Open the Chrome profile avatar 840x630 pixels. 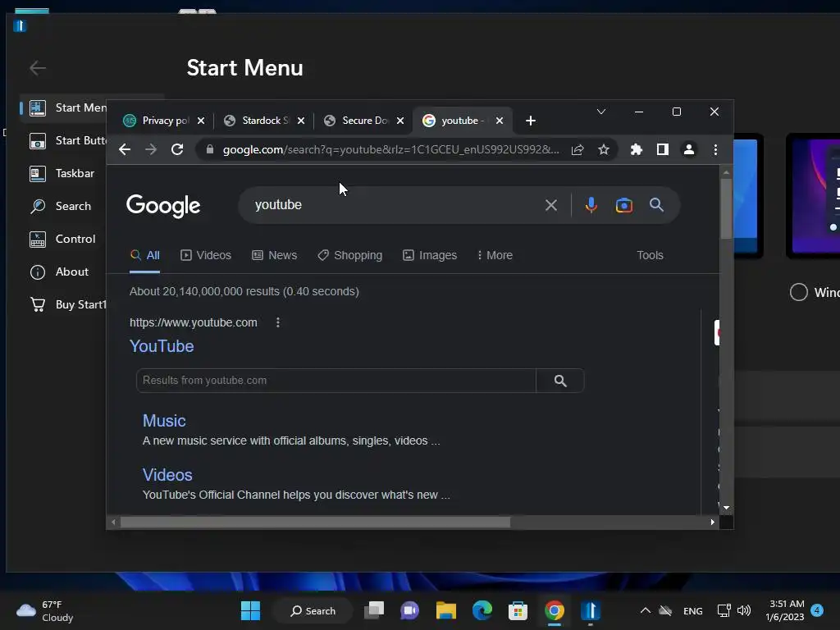click(689, 149)
